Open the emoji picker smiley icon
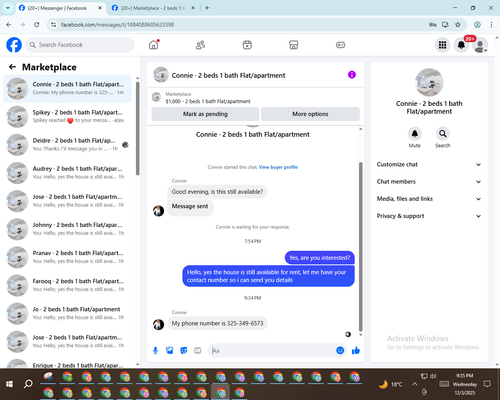Image resolution: width=500 pixels, height=400 pixels. coord(340,350)
